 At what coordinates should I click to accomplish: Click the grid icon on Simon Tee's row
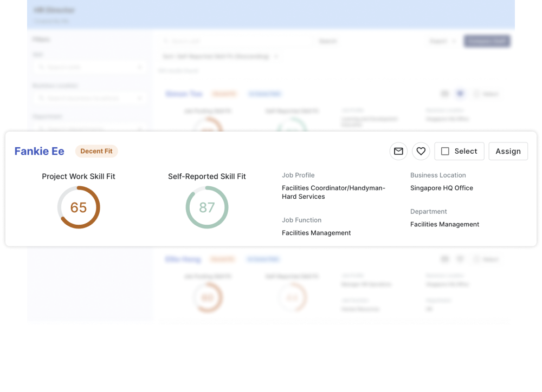(x=444, y=93)
